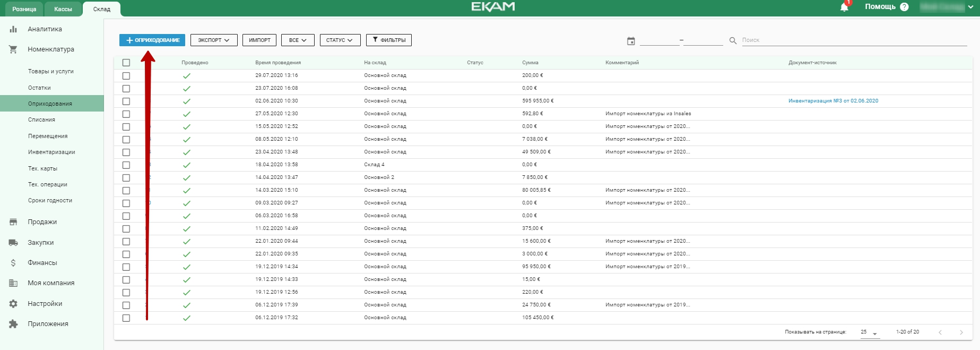Check the row dated 11.02.2020 14:49
980x350 pixels.
[126, 229]
